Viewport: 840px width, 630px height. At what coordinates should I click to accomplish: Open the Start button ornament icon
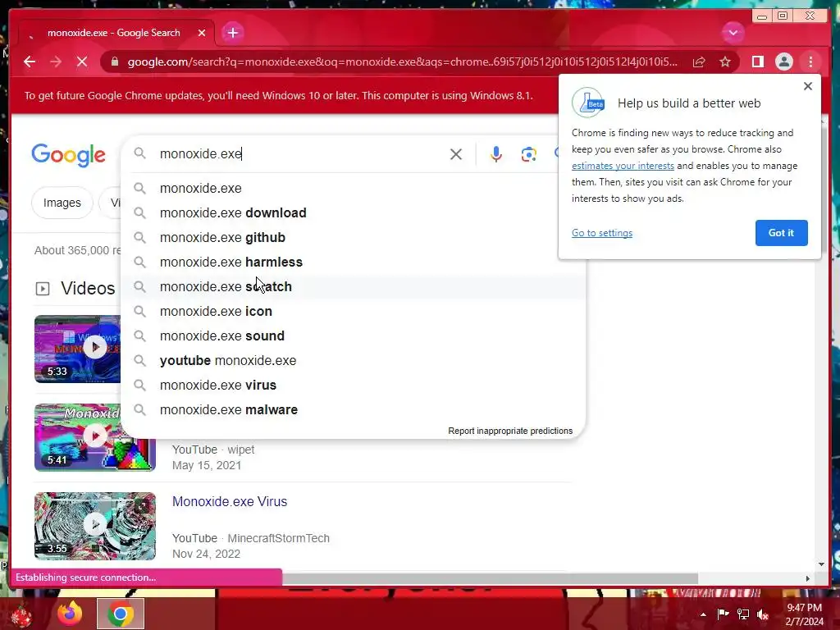21,615
